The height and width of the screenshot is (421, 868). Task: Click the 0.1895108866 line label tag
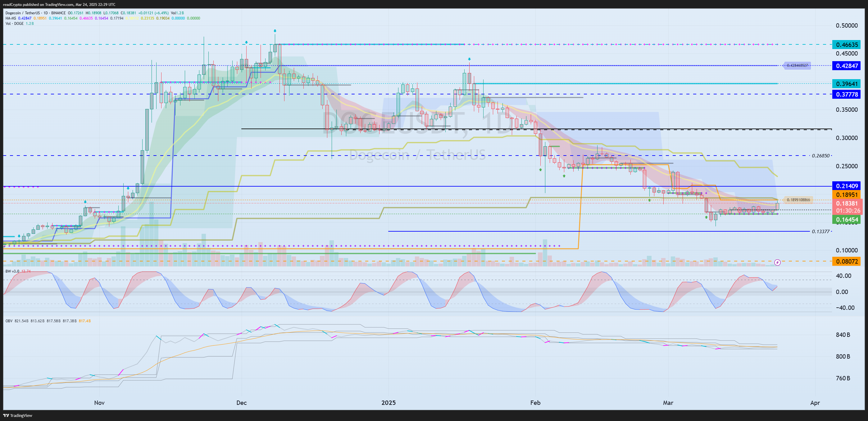click(798, 200)
